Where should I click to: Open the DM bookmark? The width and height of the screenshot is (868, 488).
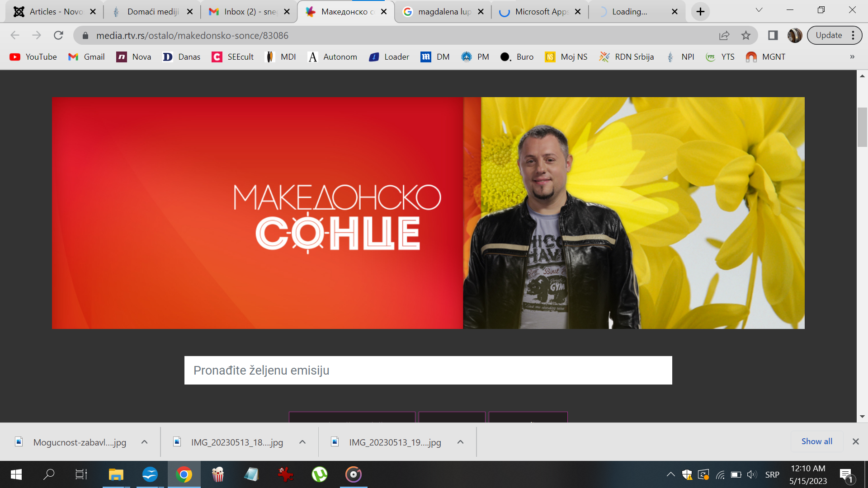click(435, 57)
